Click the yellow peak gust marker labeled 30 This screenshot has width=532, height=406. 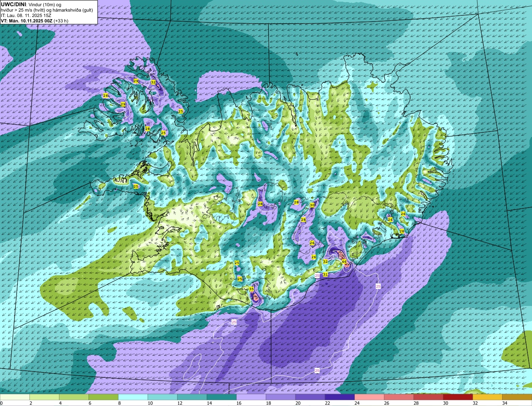point(312,205)
